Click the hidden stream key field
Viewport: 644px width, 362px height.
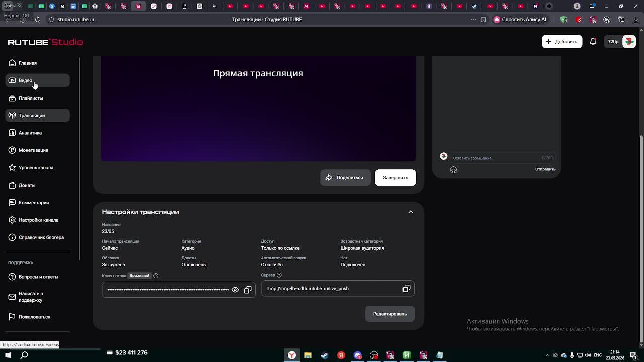pyautogui.click(x=179, y=290)
